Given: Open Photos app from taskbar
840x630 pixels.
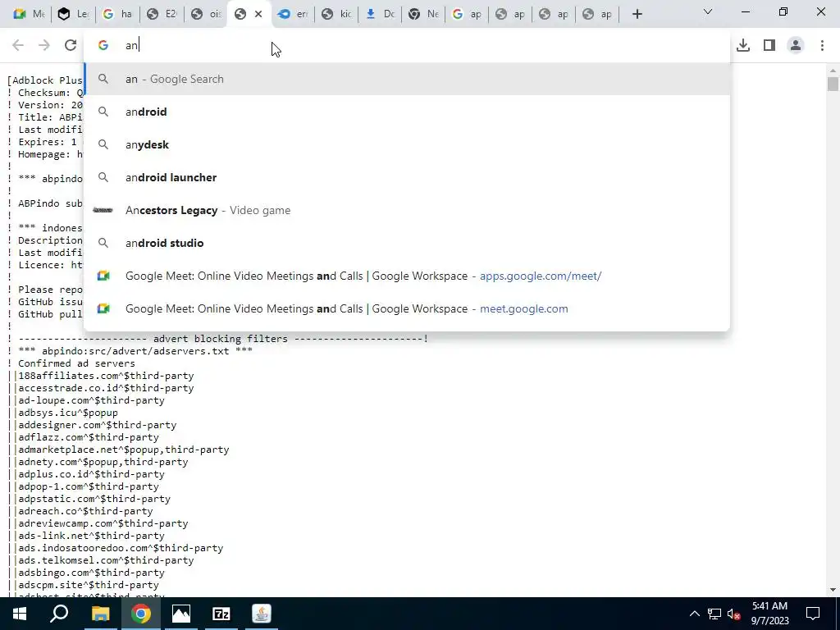Looking at the screenshot, I should tap(181, 614).
